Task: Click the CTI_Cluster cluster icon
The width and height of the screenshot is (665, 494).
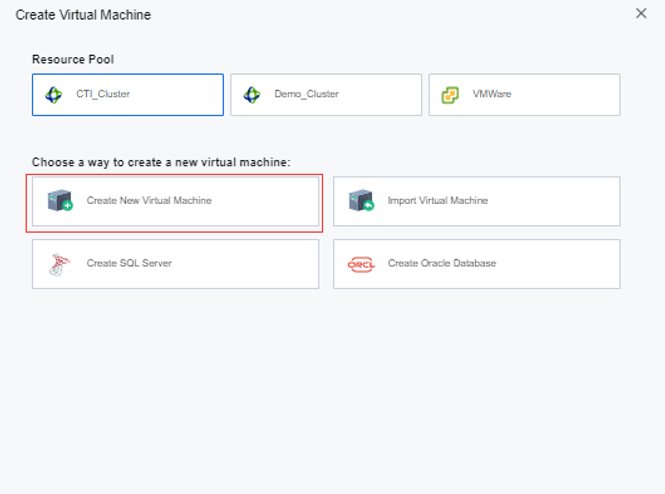Action: click(53, 95)
